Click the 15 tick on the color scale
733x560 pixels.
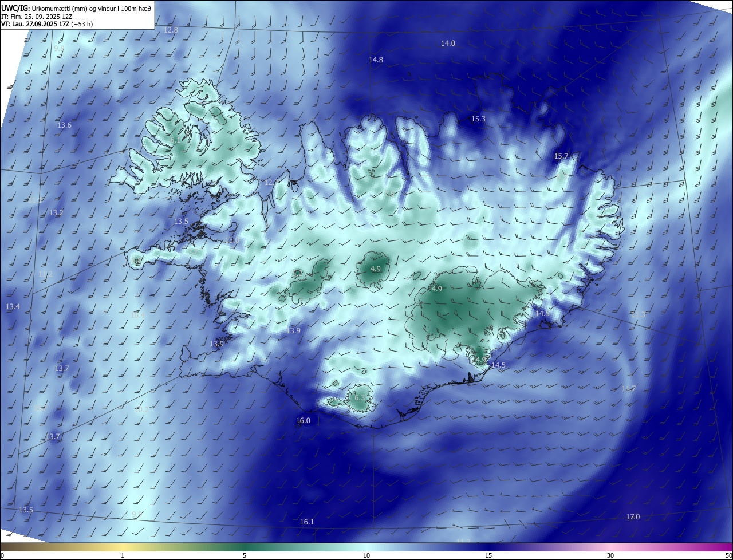[x=488, y=555]
